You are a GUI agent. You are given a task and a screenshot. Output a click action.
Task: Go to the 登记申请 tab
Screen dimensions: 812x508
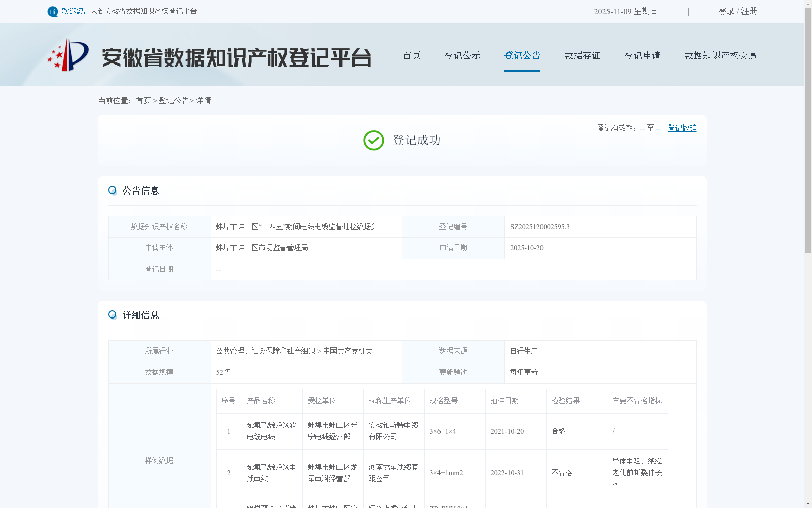[x=642, y=55]
